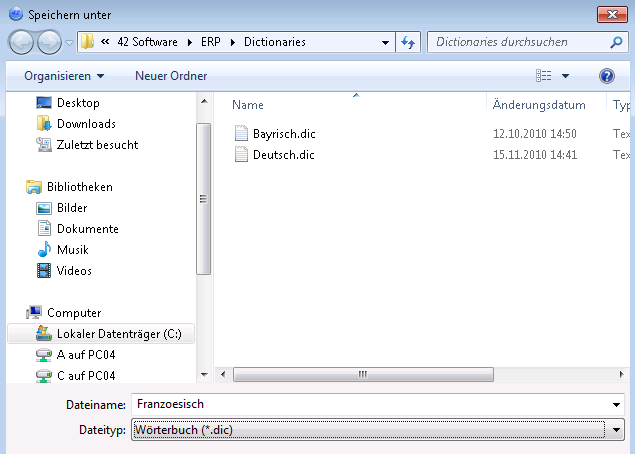Click the search magnifier icon
Screen dimensions: 635x454
click(616, 42)
